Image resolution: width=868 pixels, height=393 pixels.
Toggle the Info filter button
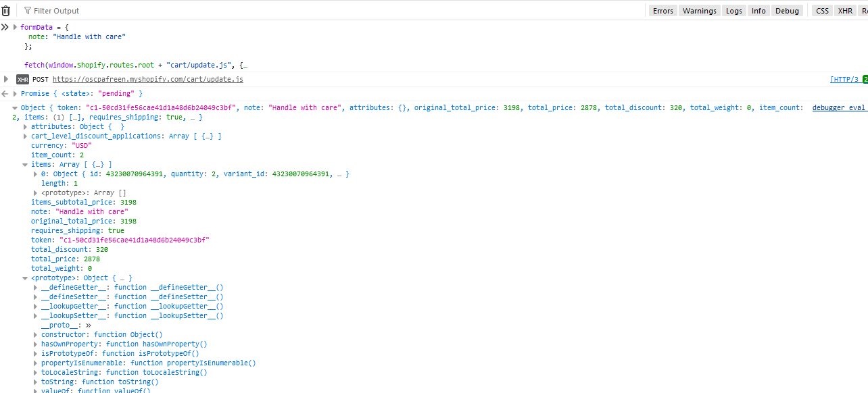pyautogui.click(x=758, y=11)
